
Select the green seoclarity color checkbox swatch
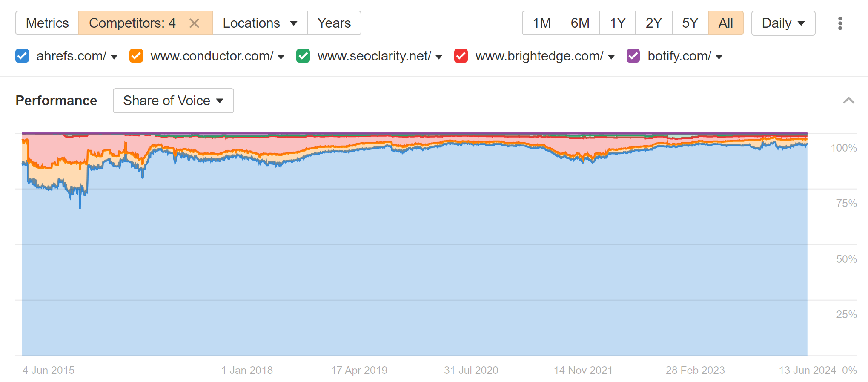[x=303, y=56]
